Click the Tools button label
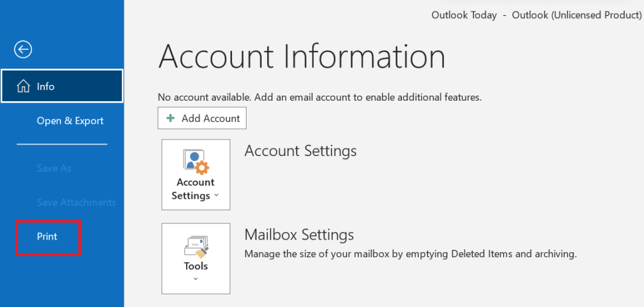 click(196, 266)
